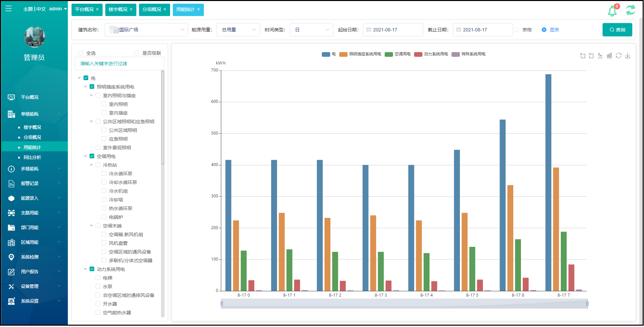The height and width of the screenshot is (327, 644).
Task: Click the 用户报告 edit icon
Action: (11, 272)
